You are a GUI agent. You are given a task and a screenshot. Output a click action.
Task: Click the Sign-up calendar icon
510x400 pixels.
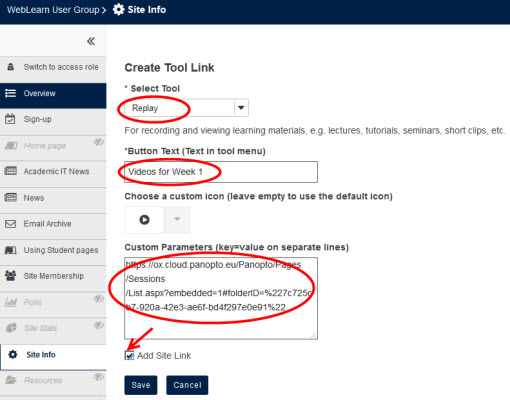[10, 119]
